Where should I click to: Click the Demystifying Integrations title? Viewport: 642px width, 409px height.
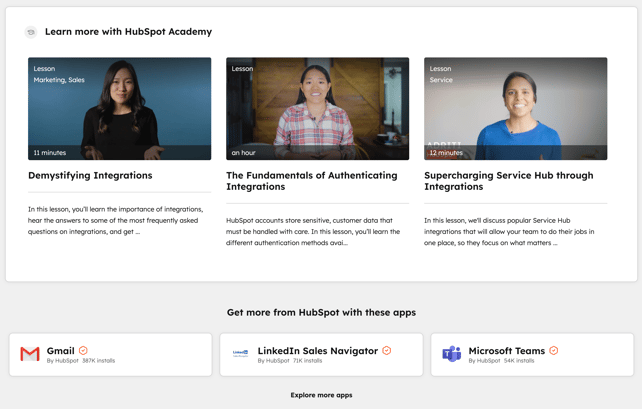90,175
